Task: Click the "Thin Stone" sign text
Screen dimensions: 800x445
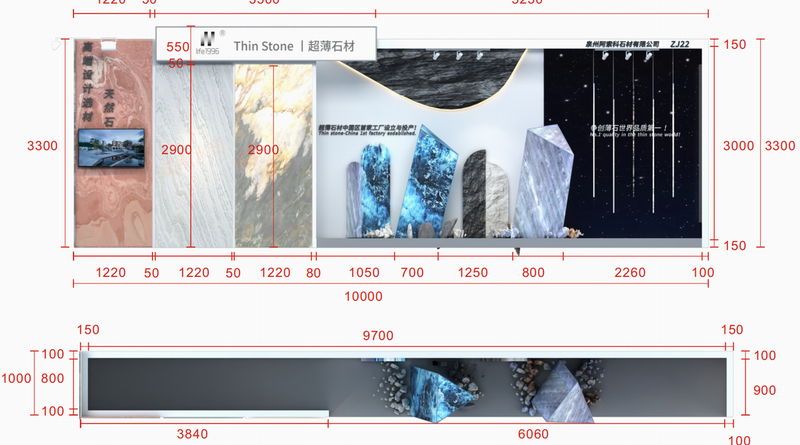Action: [x=263, y=46]
